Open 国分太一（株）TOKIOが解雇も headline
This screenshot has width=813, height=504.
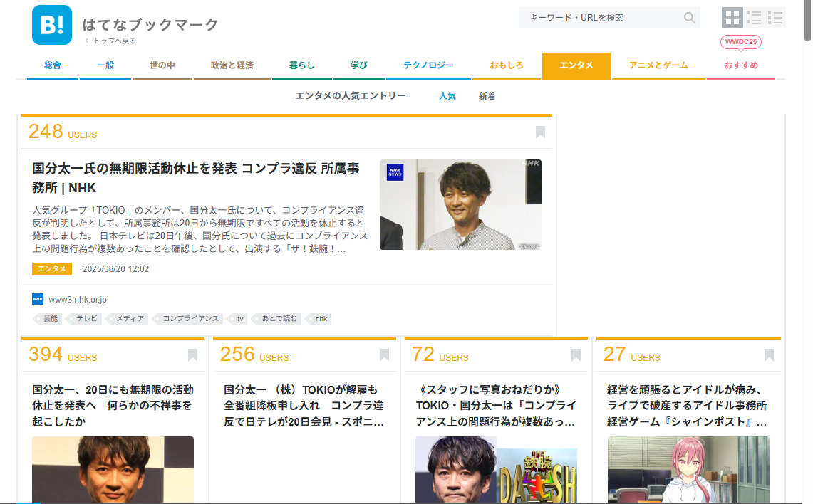click(x=304, y=406)
